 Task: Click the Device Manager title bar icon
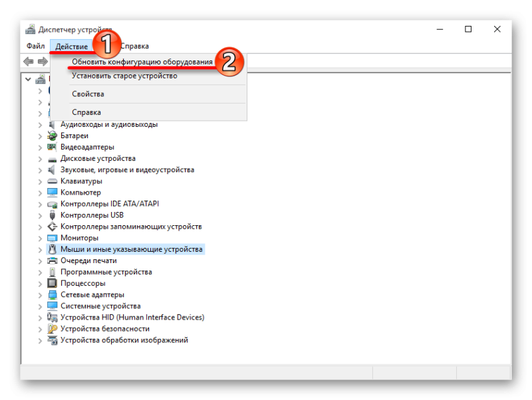(30, 29)
